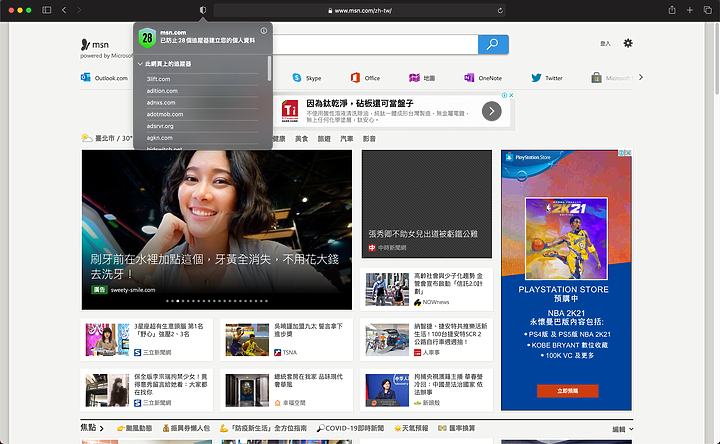Image resolution: width=720 pixels, height=444 pixels.
Task: Open MSN settings gear icon
Action: (628, 43)
